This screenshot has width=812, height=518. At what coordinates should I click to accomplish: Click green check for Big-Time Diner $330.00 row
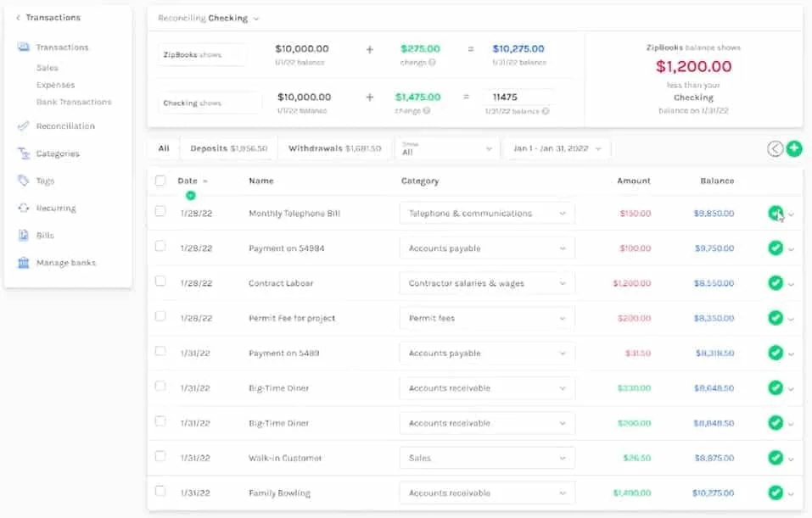[776, 387]
